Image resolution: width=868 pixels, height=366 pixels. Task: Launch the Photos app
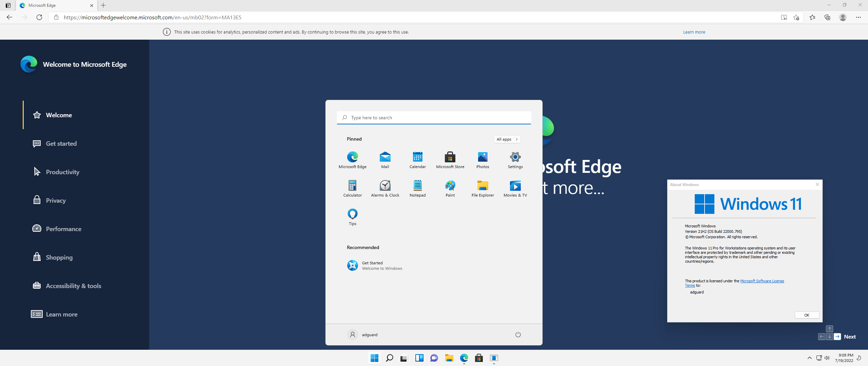pyautogui.click(x=482, y=160)
